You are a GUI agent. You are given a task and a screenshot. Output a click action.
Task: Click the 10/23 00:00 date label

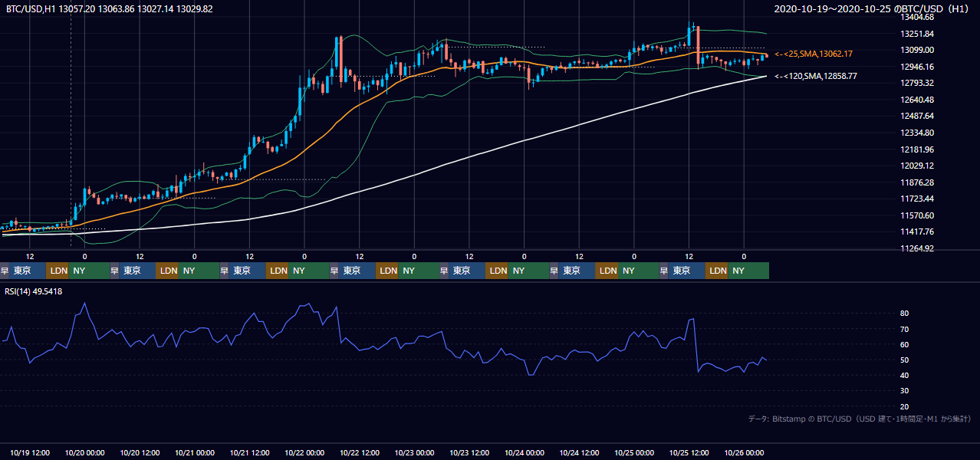coord(415,453)
